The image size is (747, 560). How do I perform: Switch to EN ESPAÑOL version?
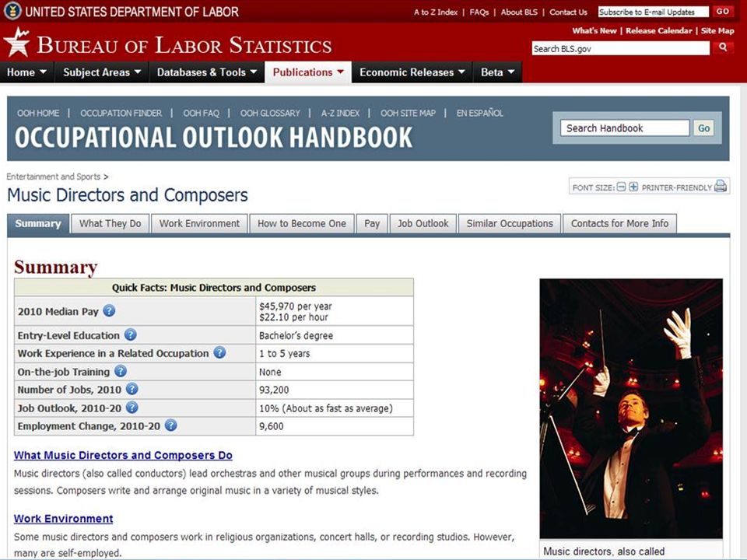tap(480, 114)
